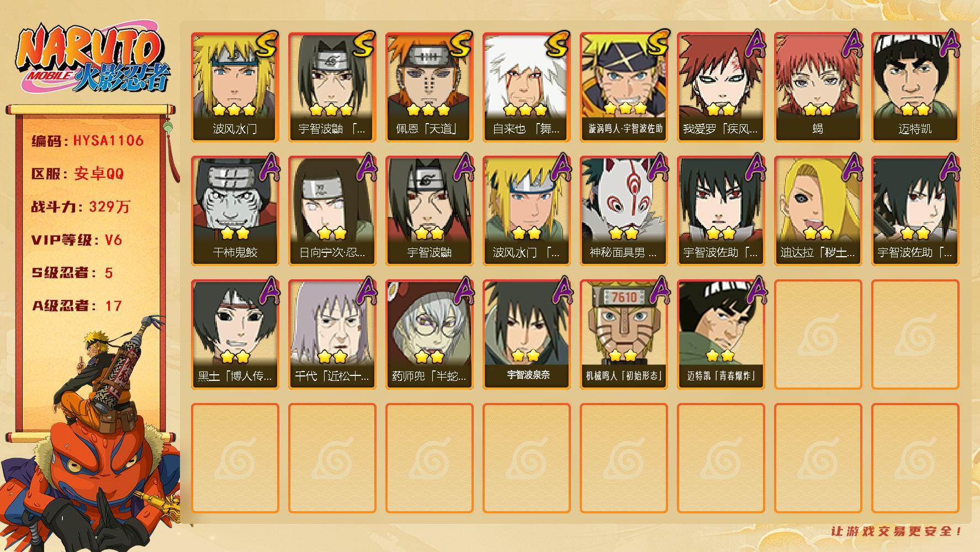The width and height of the screenshot is (980, 552).
Task: Click the Naruto Mobile 火影忍者 logo
Action: coord(93,59)
